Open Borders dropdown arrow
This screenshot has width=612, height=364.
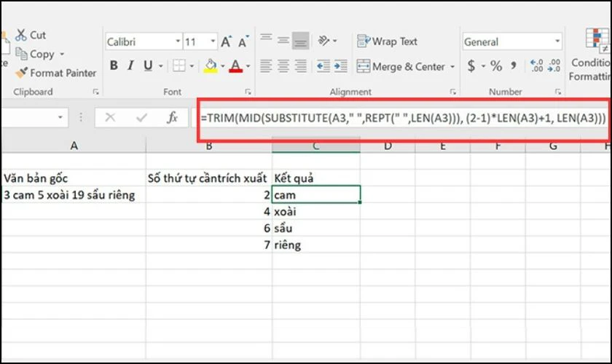point(192,66)
